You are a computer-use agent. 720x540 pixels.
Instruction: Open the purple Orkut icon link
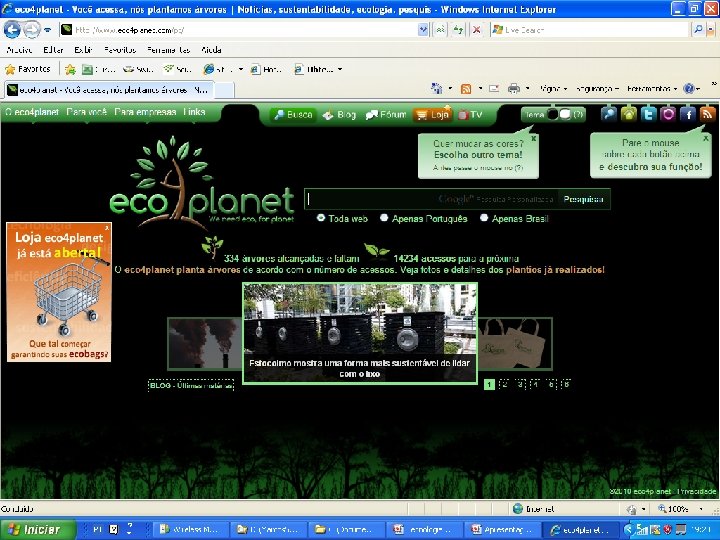[x=668, y=114]
